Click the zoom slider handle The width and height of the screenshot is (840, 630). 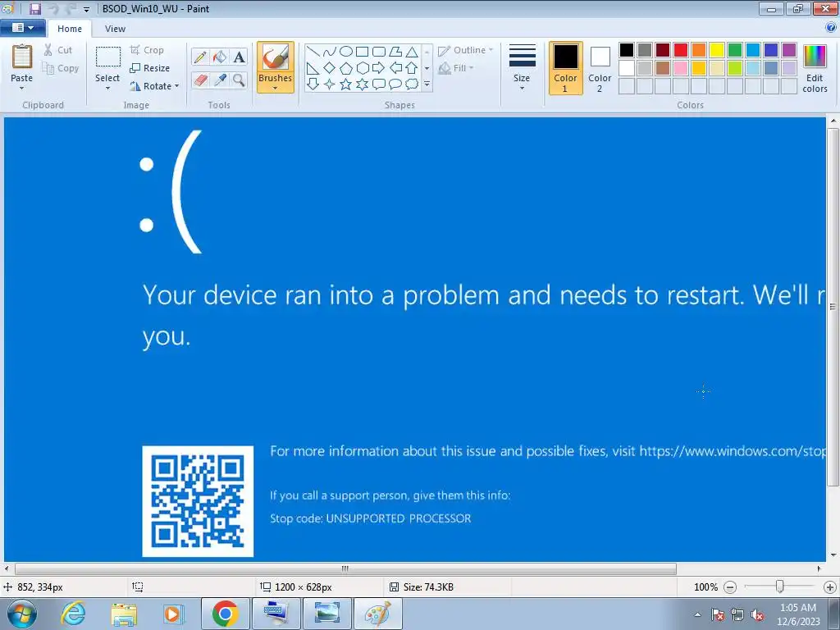[780, 587]
